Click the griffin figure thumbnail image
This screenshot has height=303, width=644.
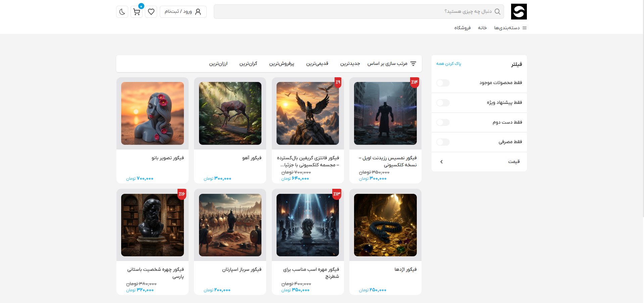tap(308, 114)
